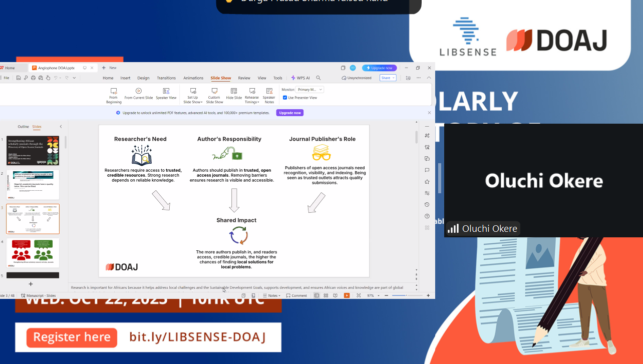The height and width of the screenshot is (364, 643).
Task: Start show From Current Slide
Action: (x=139, y=94)
